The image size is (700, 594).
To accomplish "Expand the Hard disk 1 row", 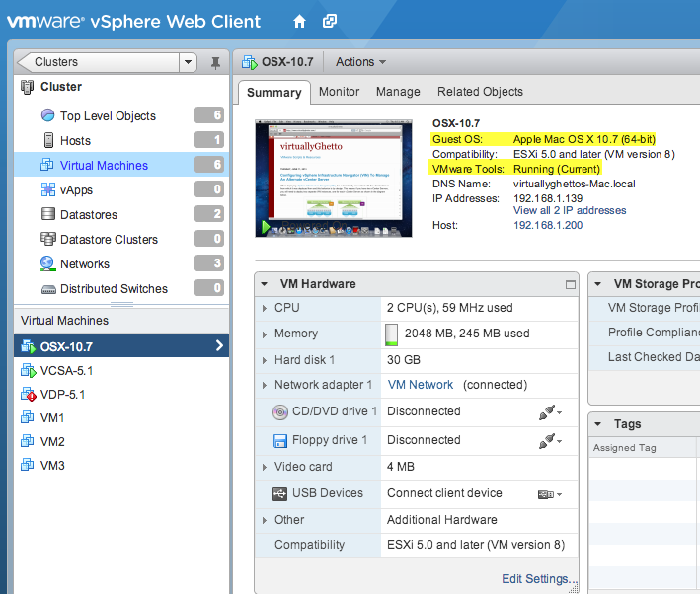I will click(x=265, y=360).
